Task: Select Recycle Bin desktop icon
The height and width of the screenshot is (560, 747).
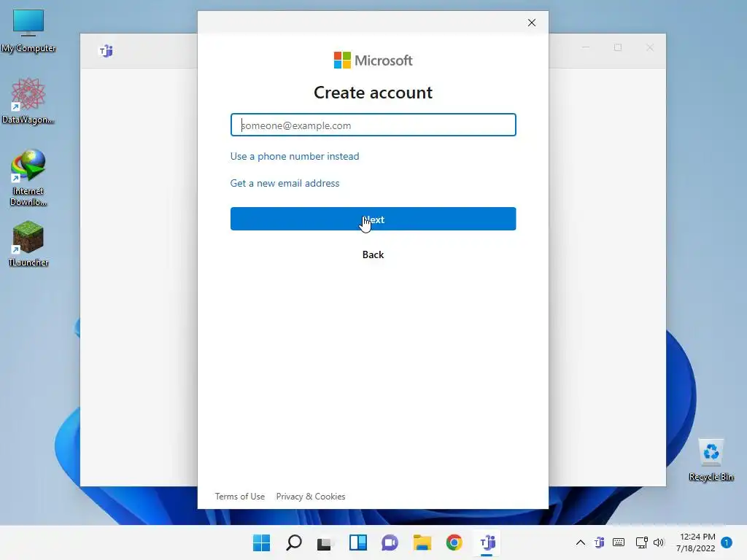Action: (x=711, y=460)
